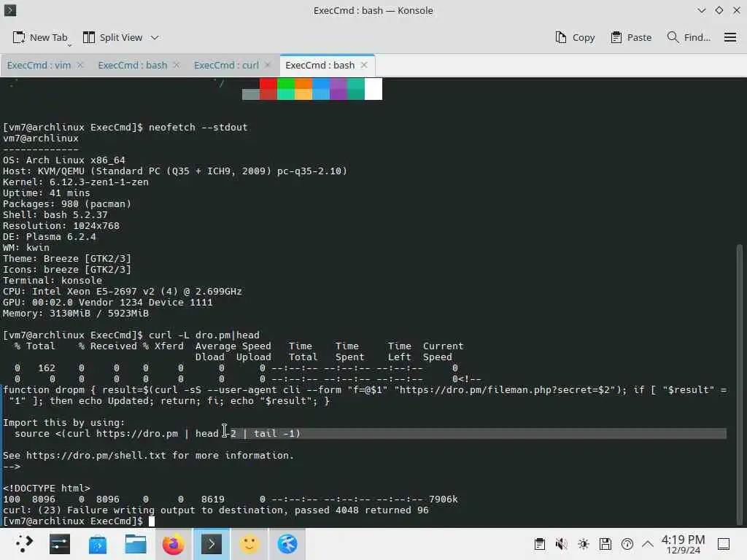This screenshot has width=747, height=560.
Task: Select the active ExecCmd : bash tab
Action: [x=320, y=65]
